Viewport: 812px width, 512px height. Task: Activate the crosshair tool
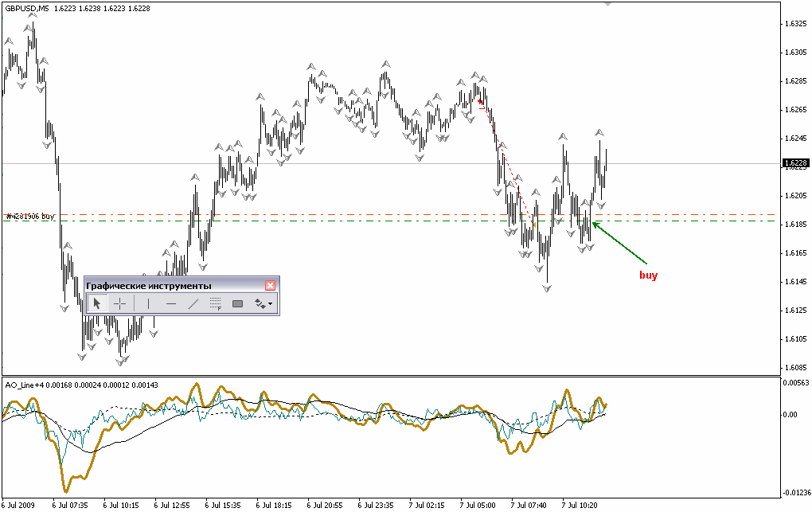click(x=119, y=303)
